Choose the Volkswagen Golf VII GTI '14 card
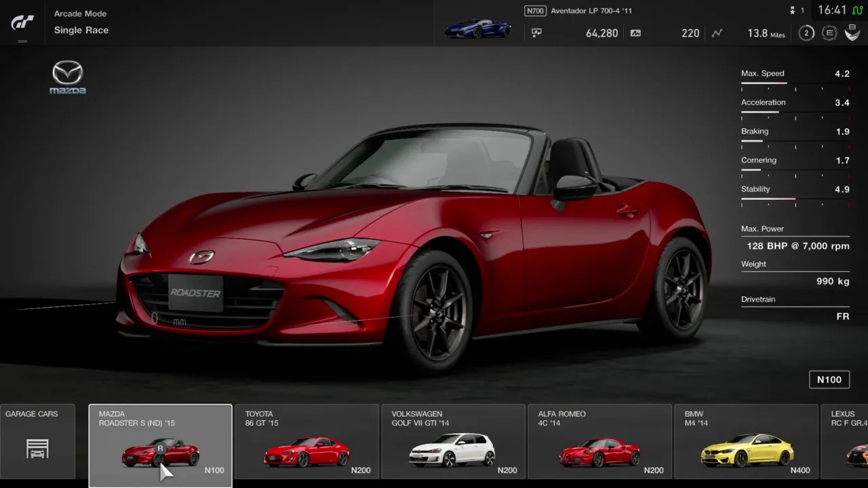The image size is (868, 488). [453, 442]
